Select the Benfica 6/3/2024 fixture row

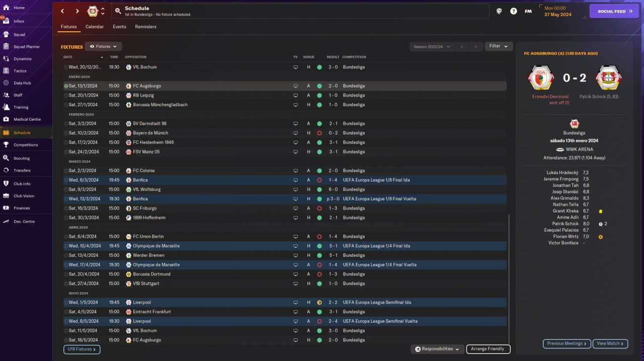point(285,180)
